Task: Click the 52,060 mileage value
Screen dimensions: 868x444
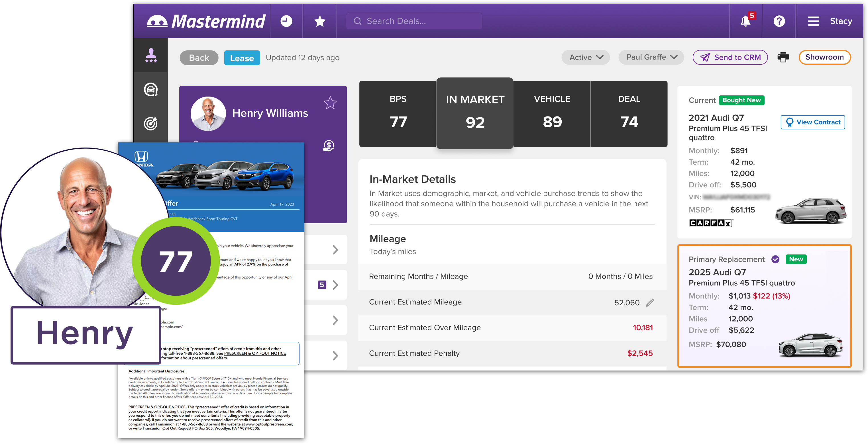Action: click(626, 302)
